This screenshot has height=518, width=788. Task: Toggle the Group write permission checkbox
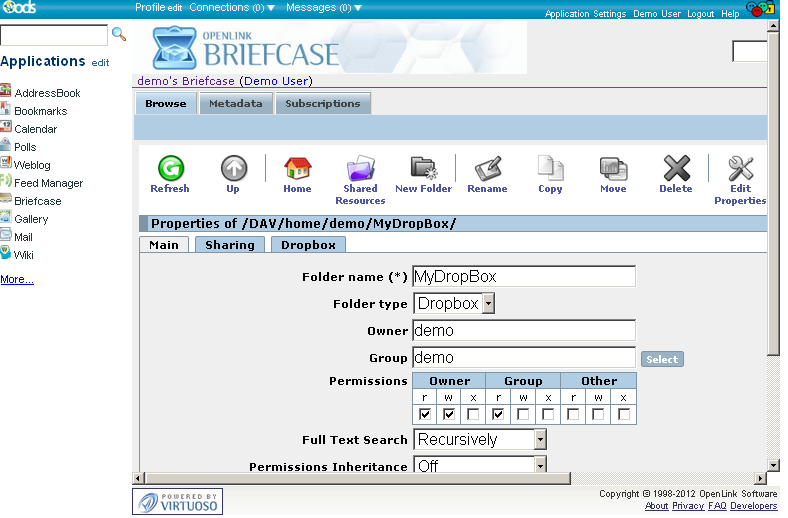point(523,414)
